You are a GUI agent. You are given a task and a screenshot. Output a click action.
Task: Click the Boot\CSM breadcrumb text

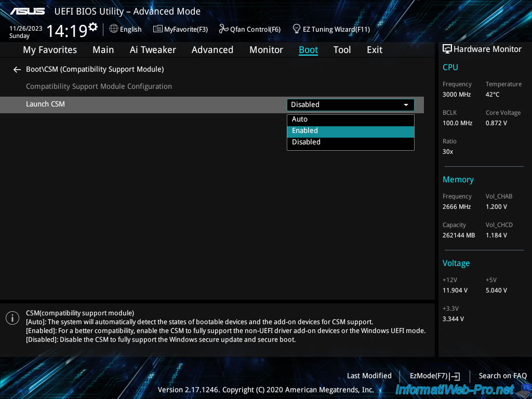coord(95,70)
